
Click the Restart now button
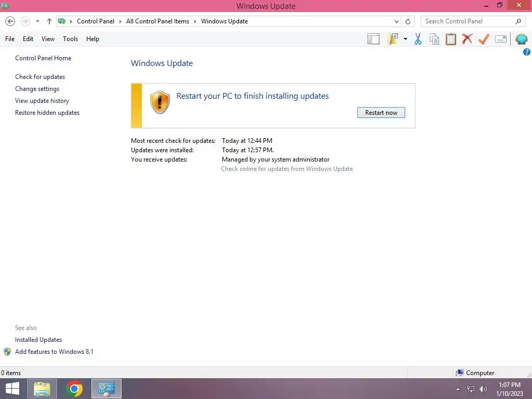click(x=381, y=113)
